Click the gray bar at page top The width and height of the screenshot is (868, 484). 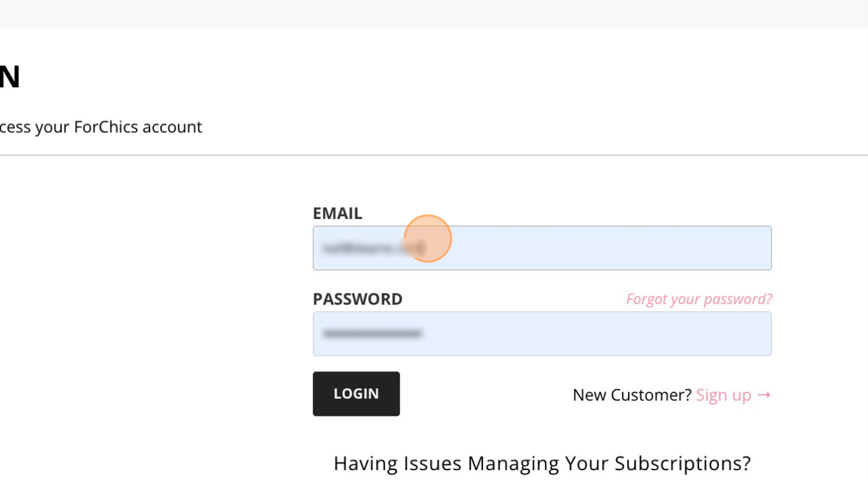(x=434, y=14)
